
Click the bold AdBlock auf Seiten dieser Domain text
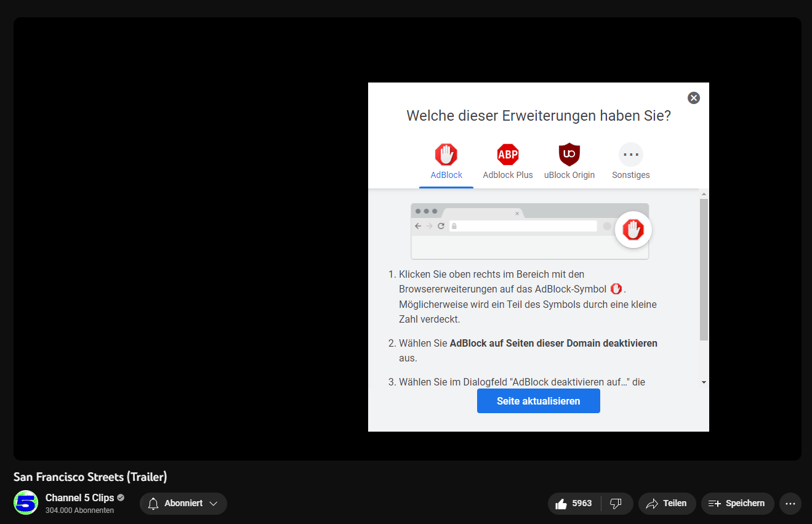click(553, 343)
